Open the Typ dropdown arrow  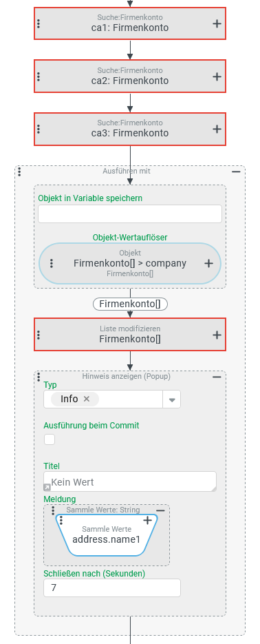(172, 399)
